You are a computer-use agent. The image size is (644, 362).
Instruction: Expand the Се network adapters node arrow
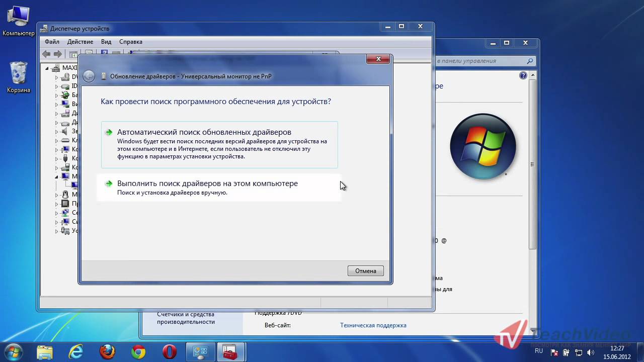point(57,213)
